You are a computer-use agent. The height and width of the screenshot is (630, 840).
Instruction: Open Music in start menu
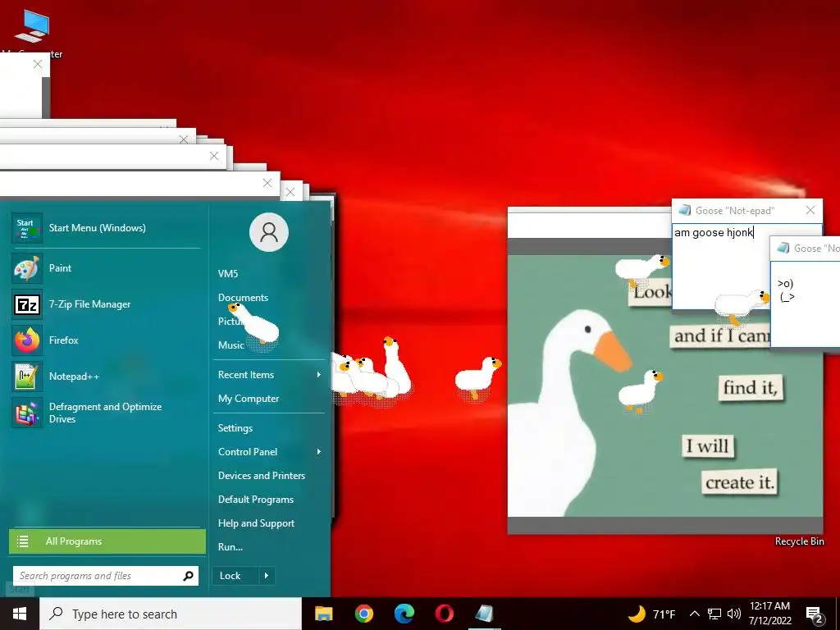coord(231,345)
